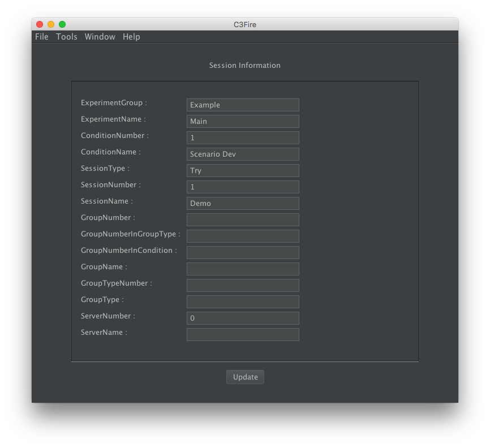Viewport: 490px width, 448px height.
Task: Click the ExperimentGroup field containing Example
Action: [x=243, y=105]
